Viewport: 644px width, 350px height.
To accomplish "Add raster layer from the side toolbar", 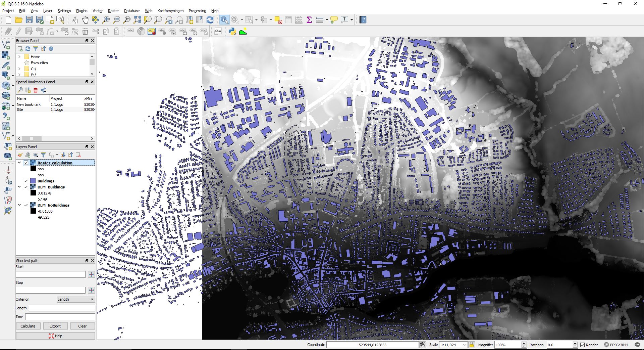I will click(6, 55).
